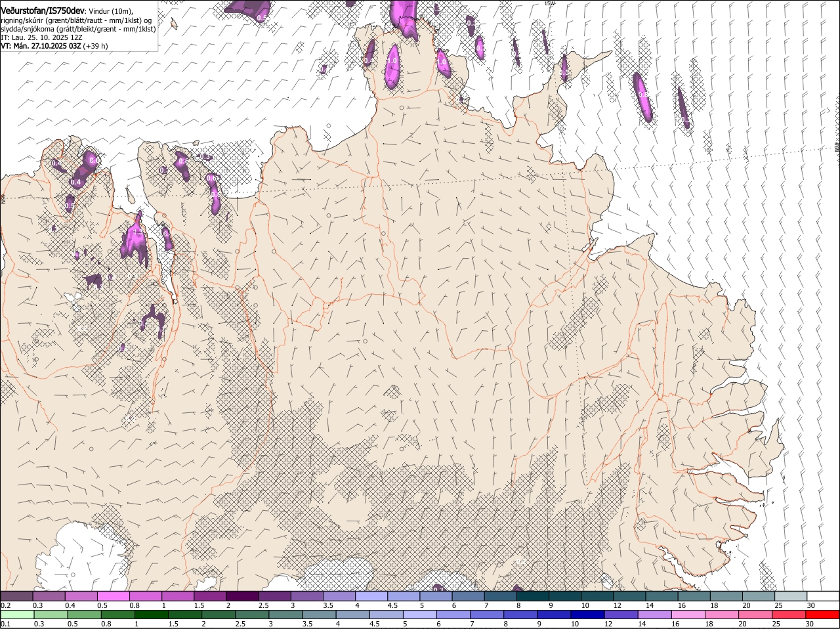Click the '15W' longitude label at the map top
This screenshot has width=840, height=629.
pyautogui.click(x=549, y=3)
